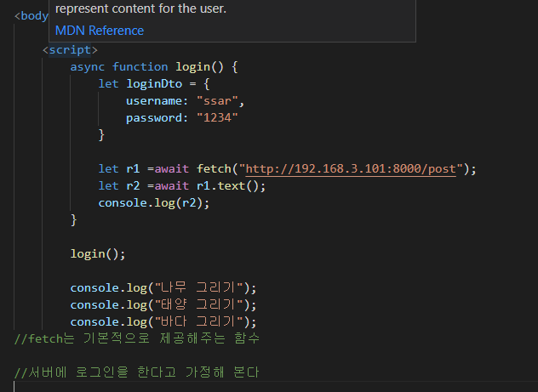Click the console.log(r2) statement
This screenshot has height=392, width=538.
154,203
